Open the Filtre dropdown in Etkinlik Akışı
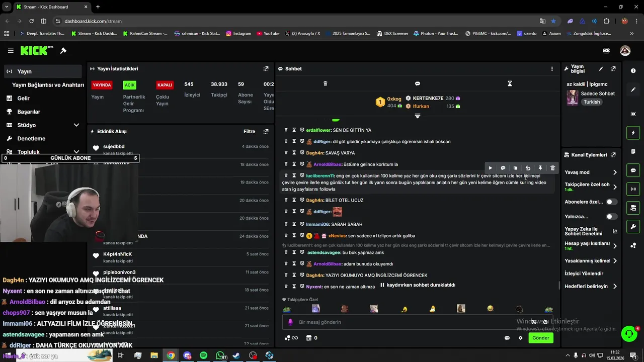Screen dimensions: 644x362 click(x=249, y=132)
